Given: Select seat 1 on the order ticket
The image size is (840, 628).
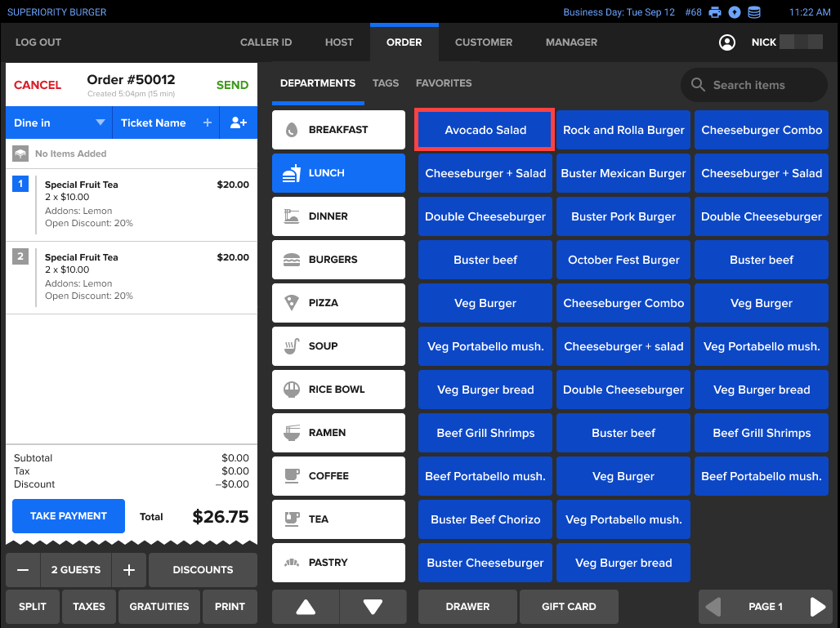Looking at the screenshot, I should point(21,185).
